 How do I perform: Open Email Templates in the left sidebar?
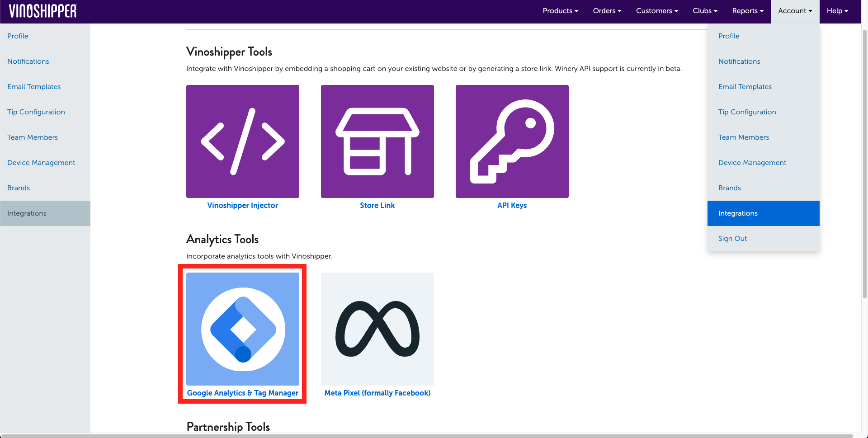click(x=45, y=87)
